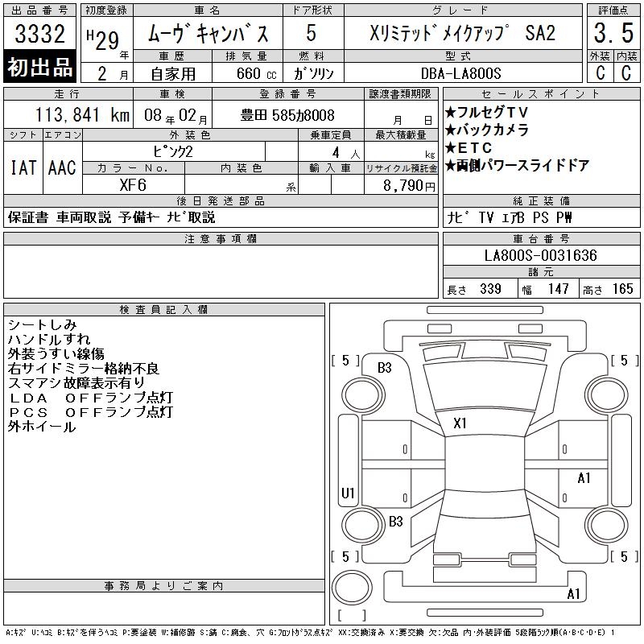Viewport: 644px width, 644px height.
Task: Select registration month 2月
Action: (112, 74)
